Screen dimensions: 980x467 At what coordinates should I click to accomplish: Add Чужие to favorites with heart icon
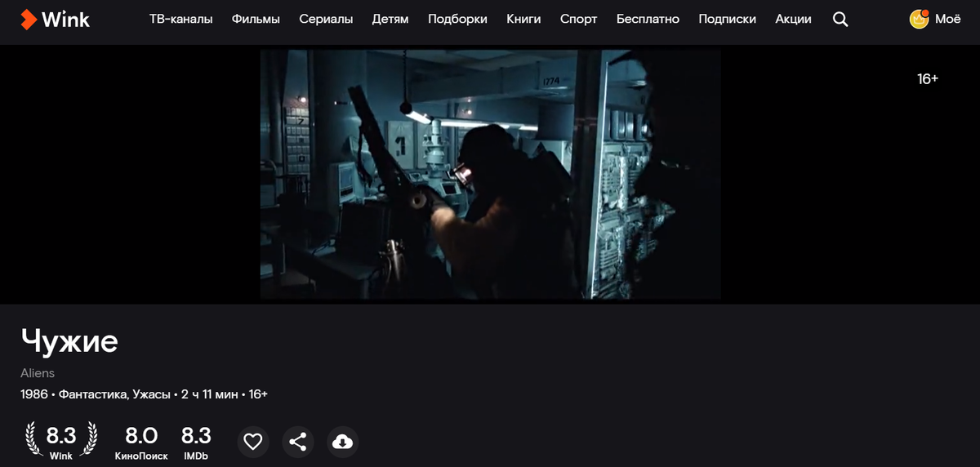point(253,442)
